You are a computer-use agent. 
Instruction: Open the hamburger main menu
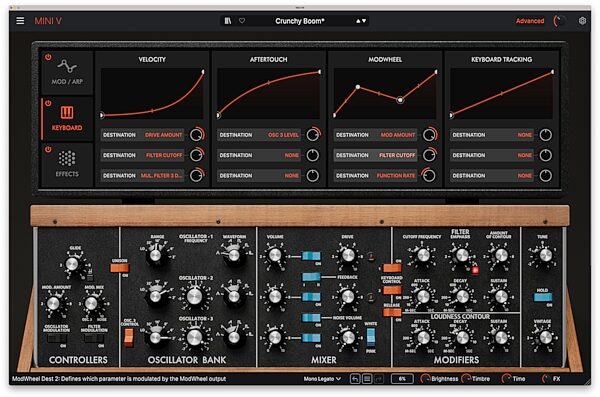point(20,21)
